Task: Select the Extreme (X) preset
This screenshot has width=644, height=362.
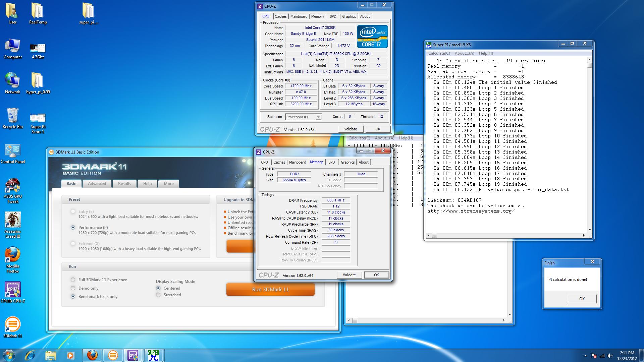Action: pyautogui.click(x=73, y=244)
